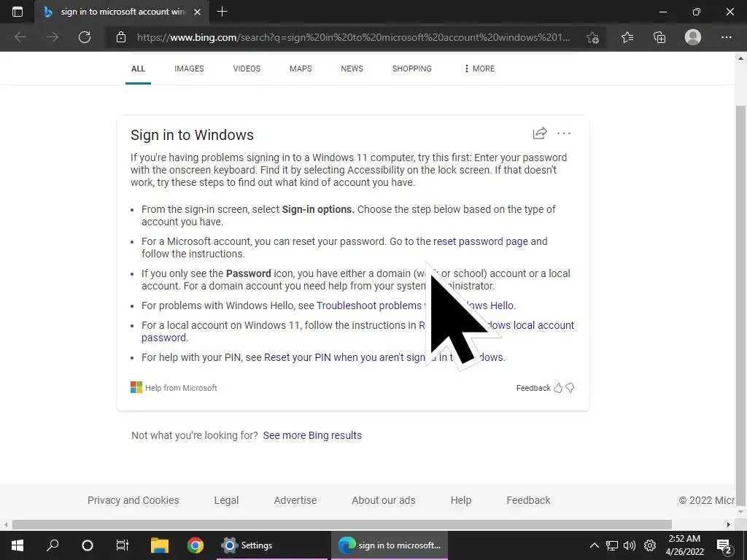
Task: Click the Bing URL address bar
Action: [x=354, y=37]
